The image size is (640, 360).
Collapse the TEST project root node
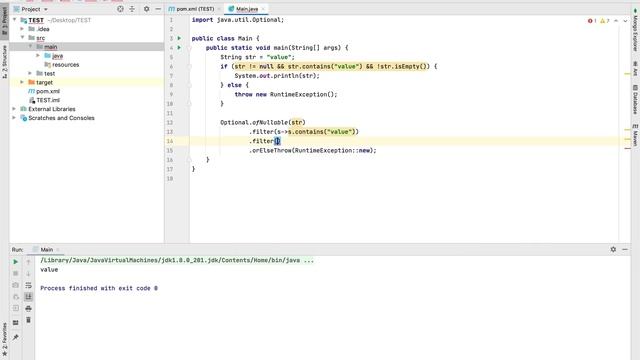pyautogui.click(x=15, y=20)
